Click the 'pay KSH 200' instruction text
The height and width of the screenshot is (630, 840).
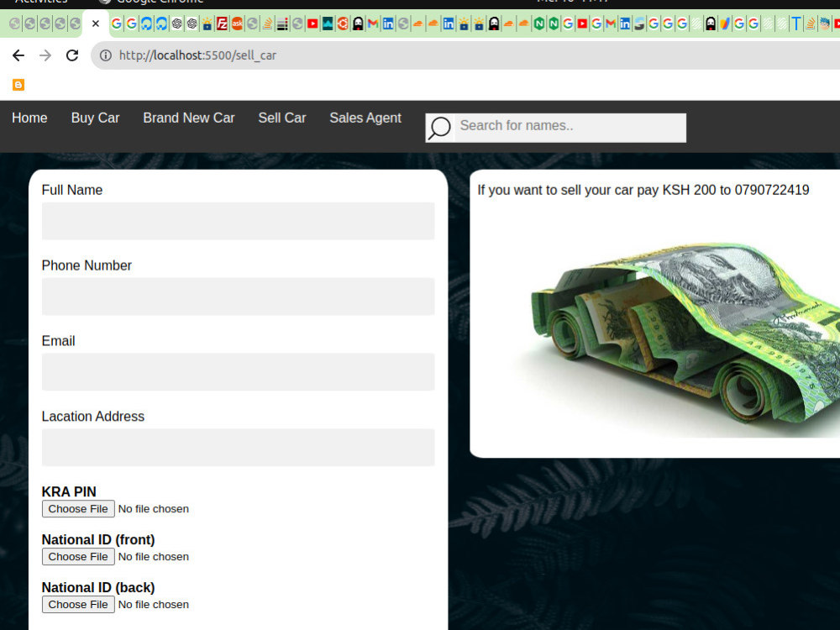tap(643, 190)
